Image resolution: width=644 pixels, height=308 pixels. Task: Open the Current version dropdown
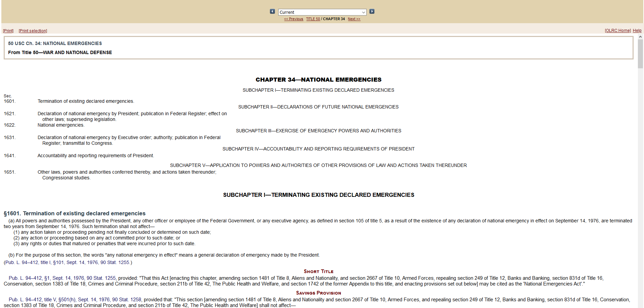(322, 12)
